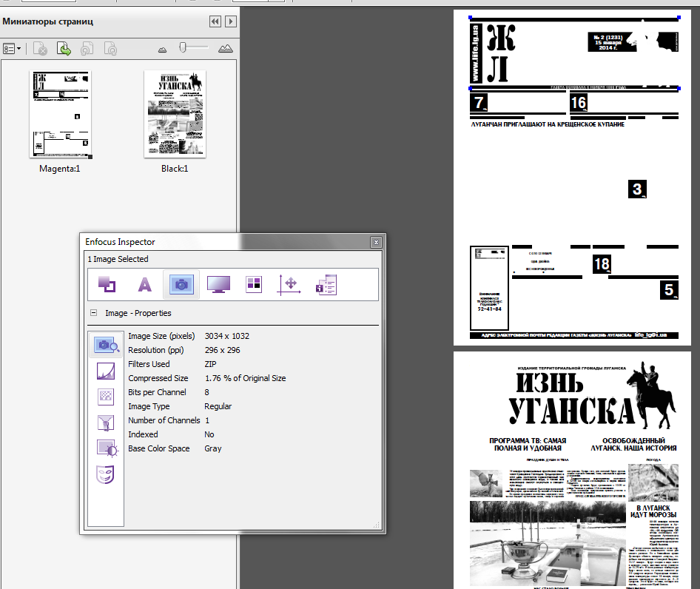Viewport: 700px width, 589px height.
Task: Select the Black:1 page thumbnail
Action: [175, 114]
